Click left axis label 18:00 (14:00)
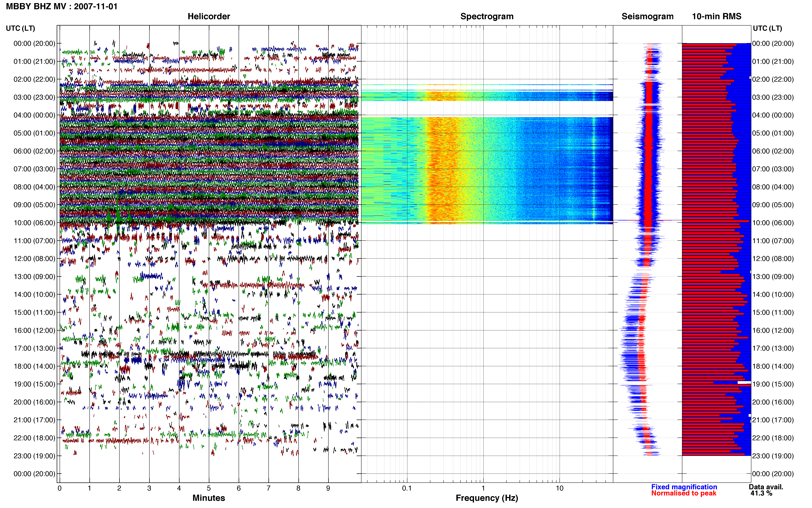The width and height of the screenshot is (812, 508). pos(35,366)
